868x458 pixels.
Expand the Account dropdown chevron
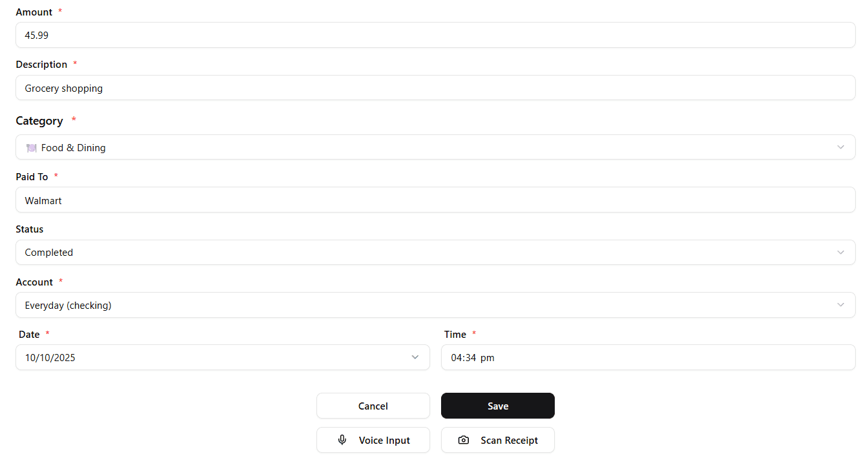840,305
